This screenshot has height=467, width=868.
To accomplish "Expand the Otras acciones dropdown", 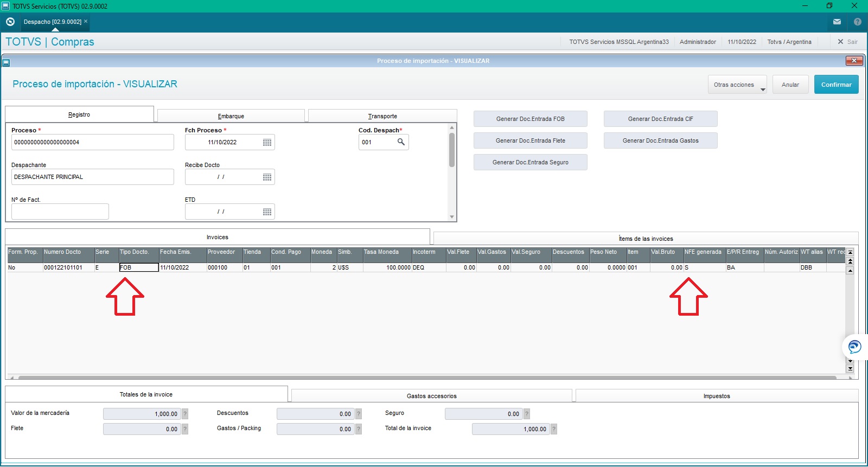I will click(737, 85).
